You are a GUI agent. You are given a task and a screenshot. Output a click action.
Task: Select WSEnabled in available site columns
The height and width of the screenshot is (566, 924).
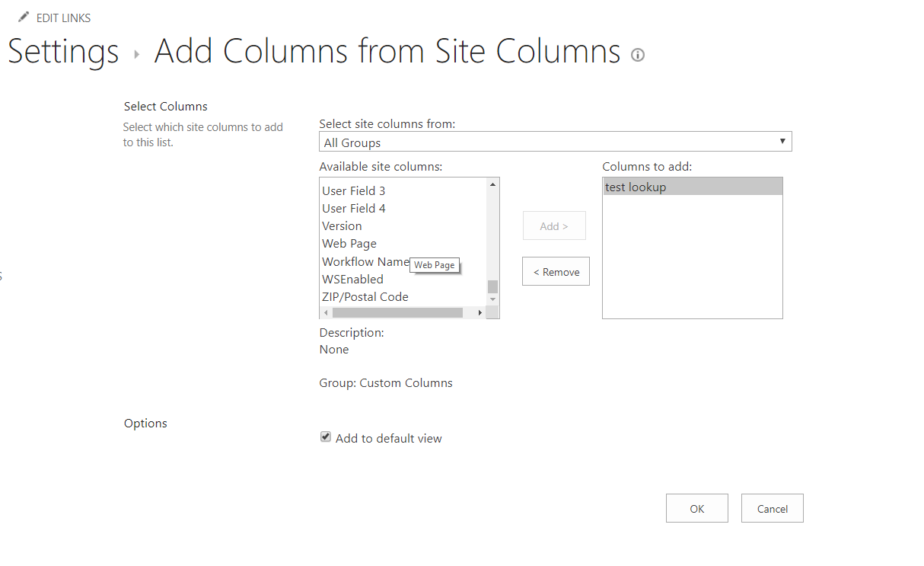[352, 279]
